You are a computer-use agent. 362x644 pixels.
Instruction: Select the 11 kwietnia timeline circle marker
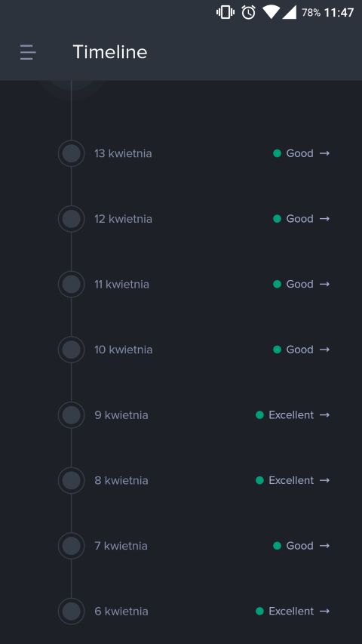pyautogui.click(x=72, y=284)
